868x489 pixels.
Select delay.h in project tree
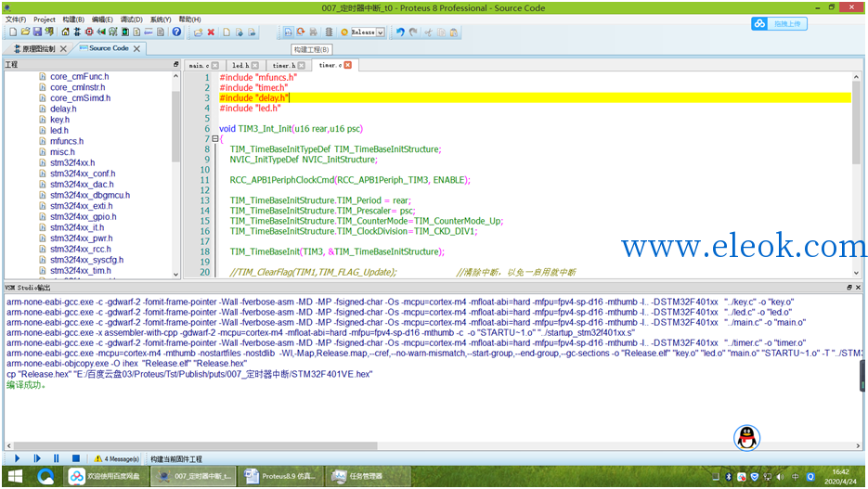63,109
